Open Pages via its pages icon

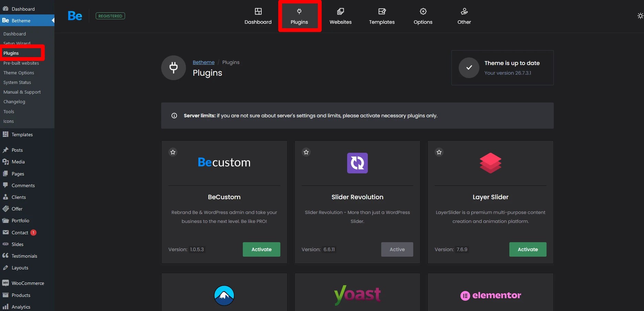click(6, 173)
